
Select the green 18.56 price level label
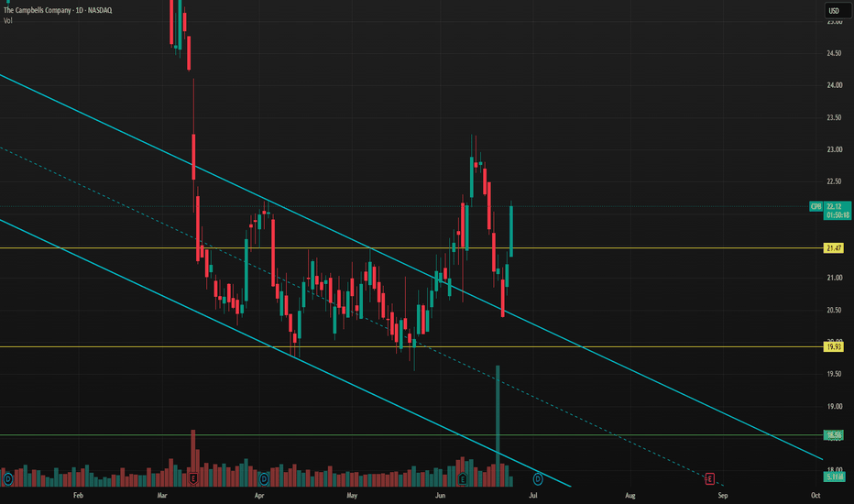[834, 434]
